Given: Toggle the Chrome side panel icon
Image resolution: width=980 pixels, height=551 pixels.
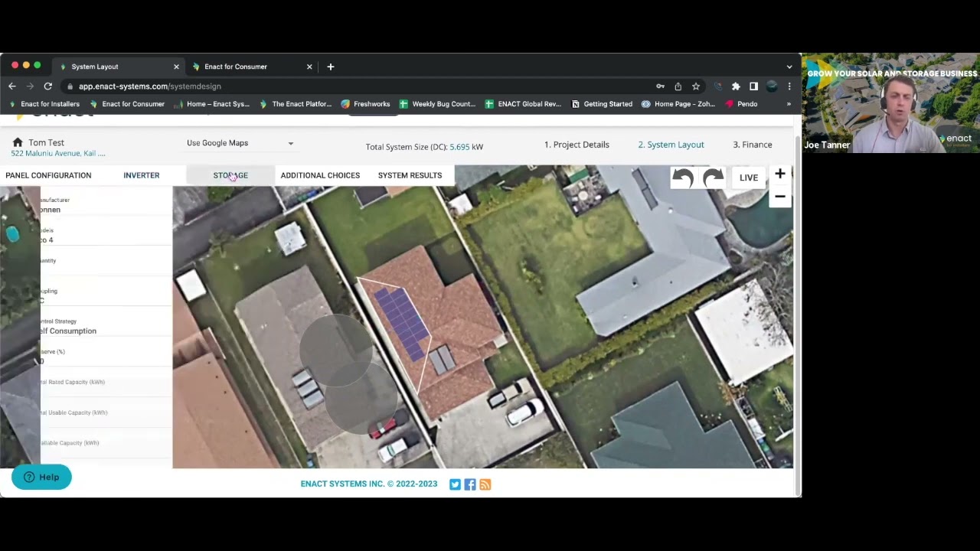Looking at the screenshot, I should pos(753,86).
